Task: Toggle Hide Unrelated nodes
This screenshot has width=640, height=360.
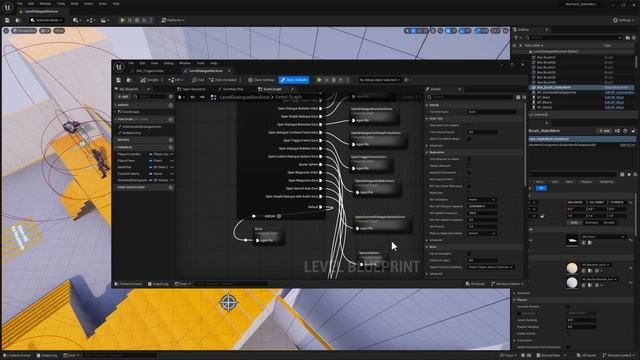Action: (223, 80)
